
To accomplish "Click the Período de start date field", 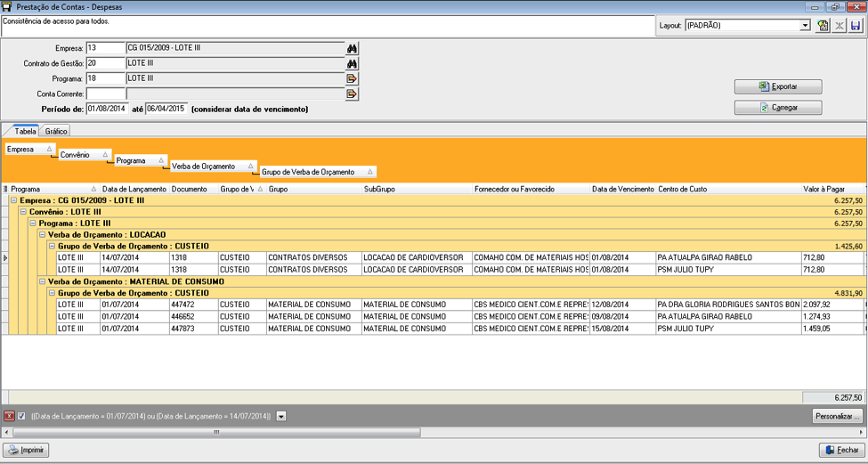I will tap(108, 109).
